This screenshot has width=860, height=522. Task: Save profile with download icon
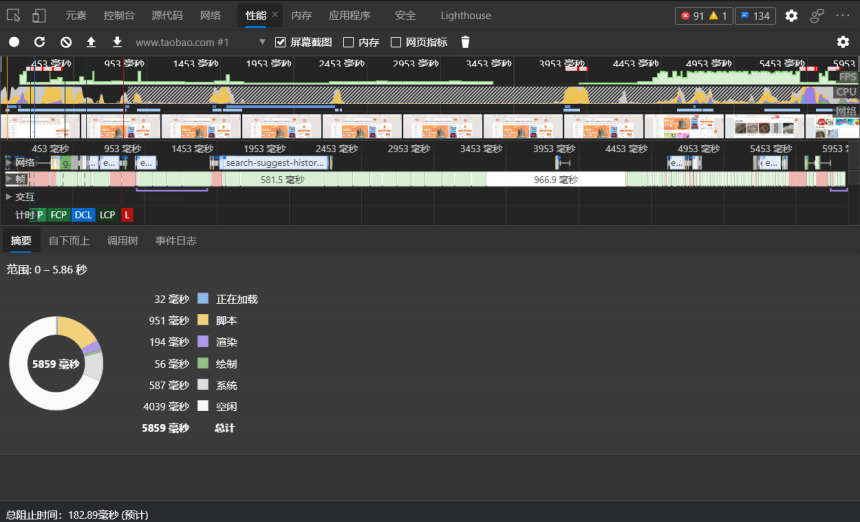pyautogui.click(x=117, y=42)
